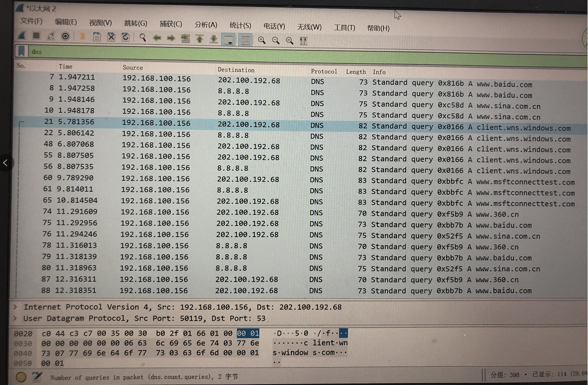Zoom in on main window text

tap(262, 40)
